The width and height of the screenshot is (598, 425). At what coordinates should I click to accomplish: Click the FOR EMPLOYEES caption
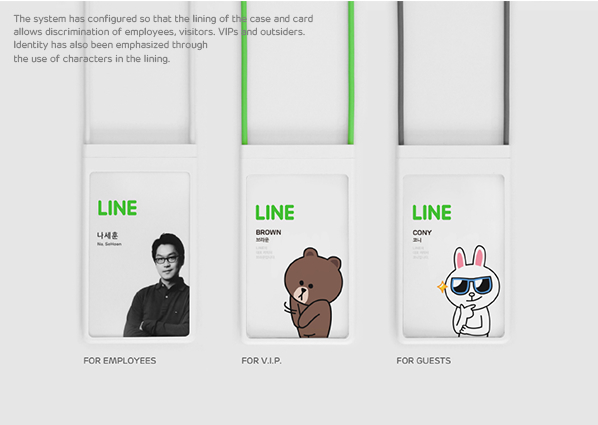pos(120,361)
